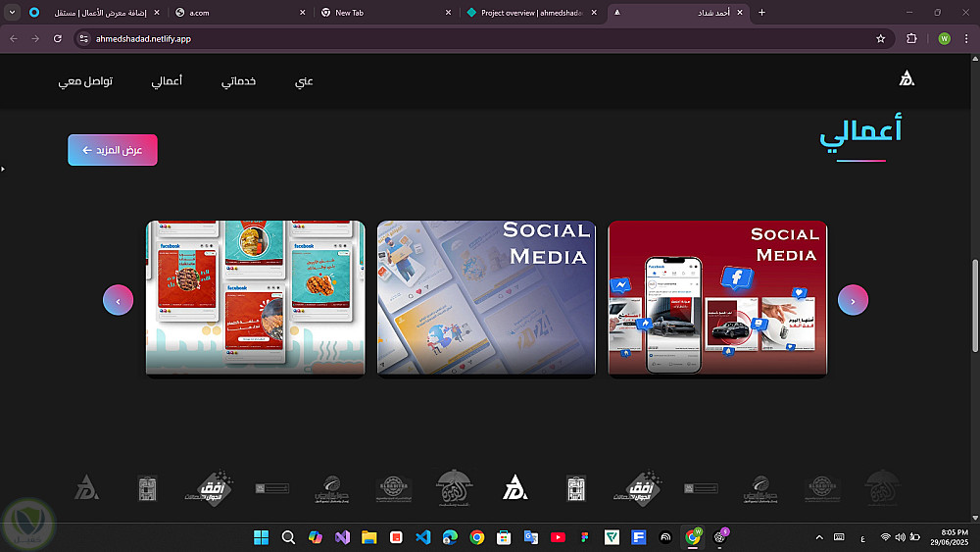Click the browser back arrow
The height and width of the screenshot is (552, 980).
tap(14, 39)
